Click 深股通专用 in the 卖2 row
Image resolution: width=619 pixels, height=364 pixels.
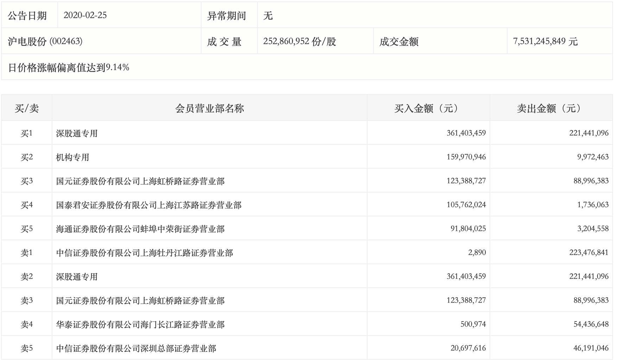coord(77,277)
